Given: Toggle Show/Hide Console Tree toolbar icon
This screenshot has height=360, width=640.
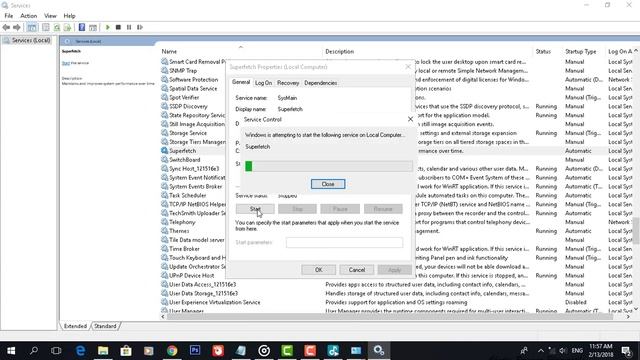Looking at the screenshot, I should point(31,27).
